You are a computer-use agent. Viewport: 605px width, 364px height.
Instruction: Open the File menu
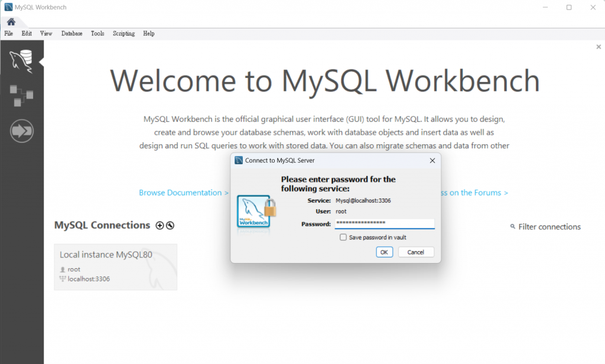pyautogui.click(x=8, y=34)
